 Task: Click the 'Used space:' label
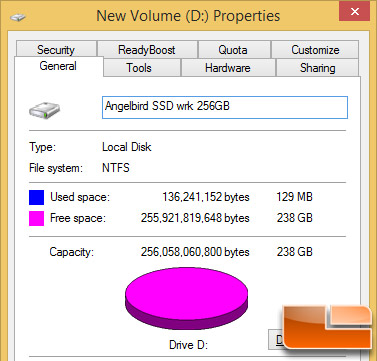(x=80, y=197)
